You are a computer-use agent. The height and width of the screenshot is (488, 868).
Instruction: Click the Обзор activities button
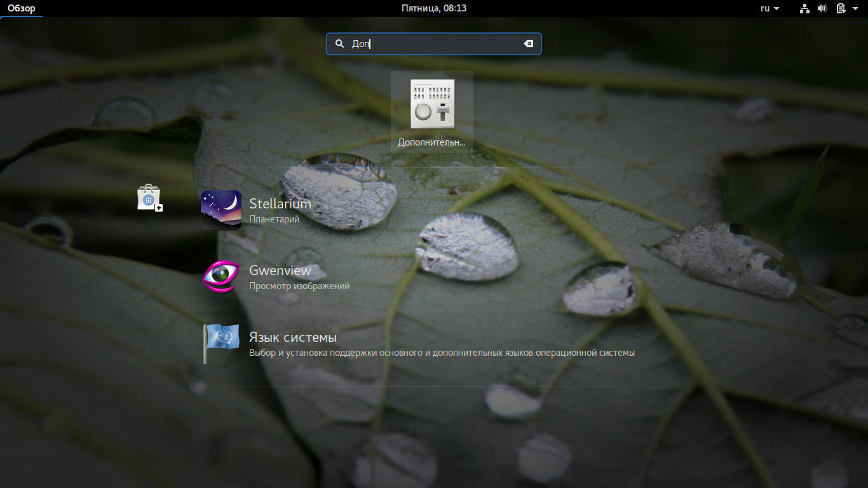coord(22,8)
